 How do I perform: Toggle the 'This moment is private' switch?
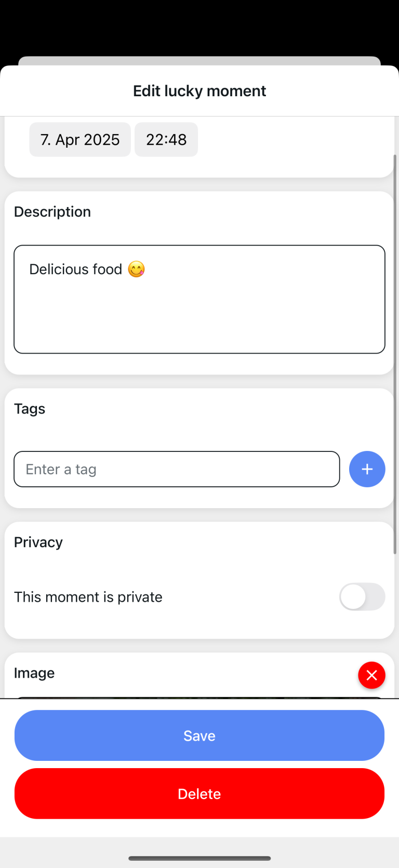pos(362,597)
